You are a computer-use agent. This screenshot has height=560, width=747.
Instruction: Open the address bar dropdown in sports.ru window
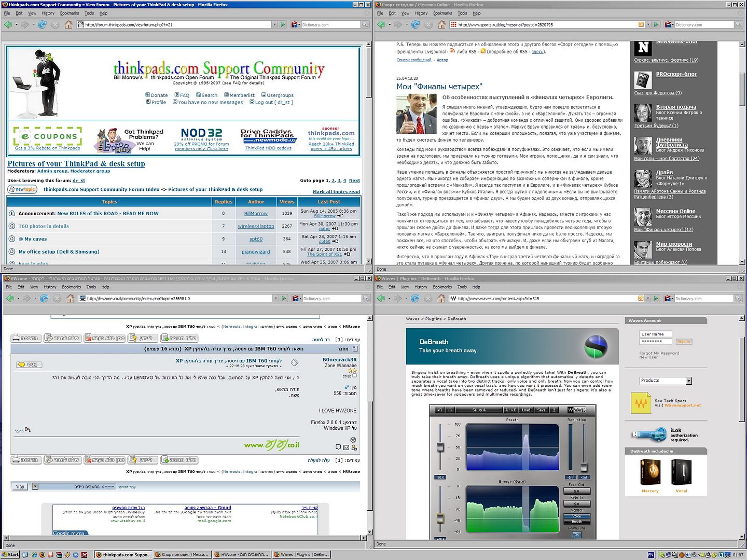coord(648,24)
